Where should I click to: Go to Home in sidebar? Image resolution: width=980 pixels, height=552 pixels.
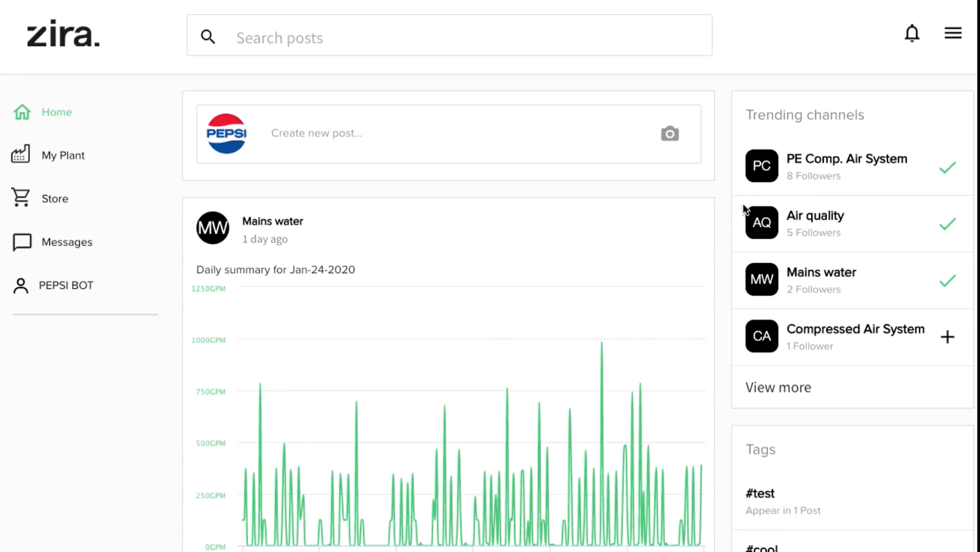tap(56, 112)
